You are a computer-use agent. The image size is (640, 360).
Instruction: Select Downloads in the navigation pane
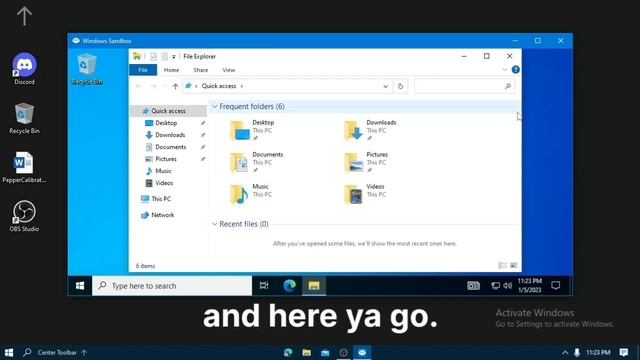point(170,135)
